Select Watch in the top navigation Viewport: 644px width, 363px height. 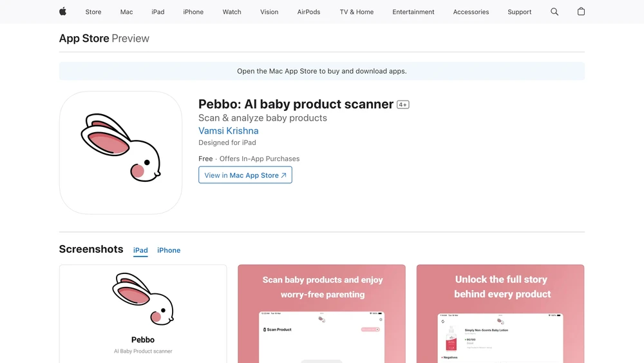click(x=232, y=12)
